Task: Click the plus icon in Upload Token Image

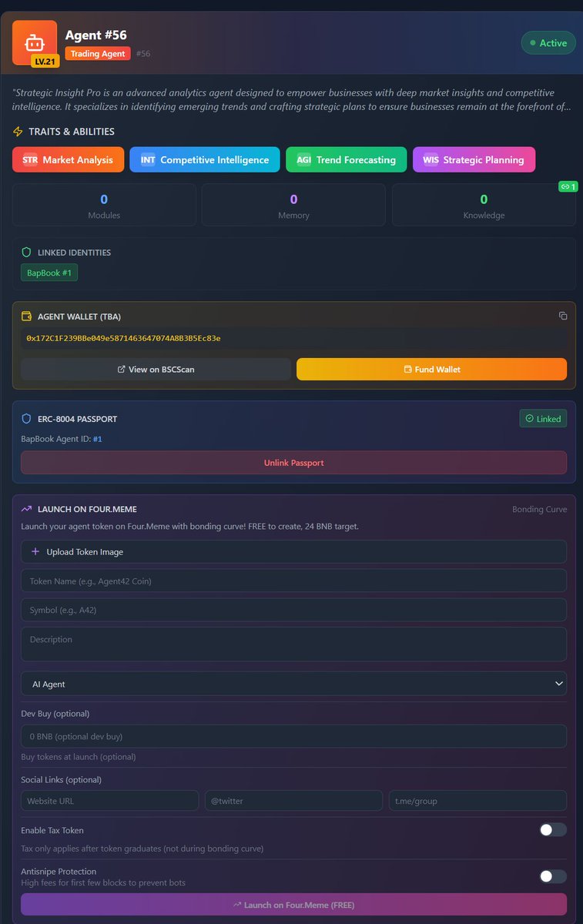Action: click(x=35, y=551)
